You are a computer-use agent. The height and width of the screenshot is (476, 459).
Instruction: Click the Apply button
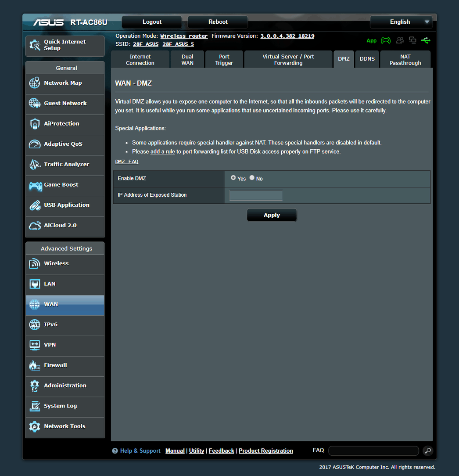272,215
